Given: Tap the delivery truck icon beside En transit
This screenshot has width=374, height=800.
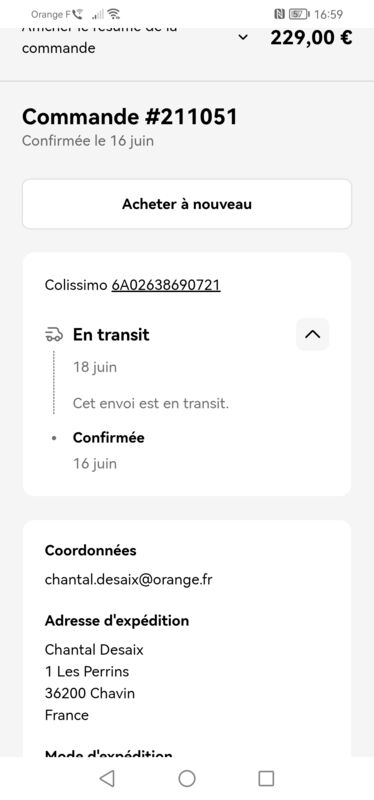Looking at the screenshot, I should pyautogui.click(x=54, y=335).
